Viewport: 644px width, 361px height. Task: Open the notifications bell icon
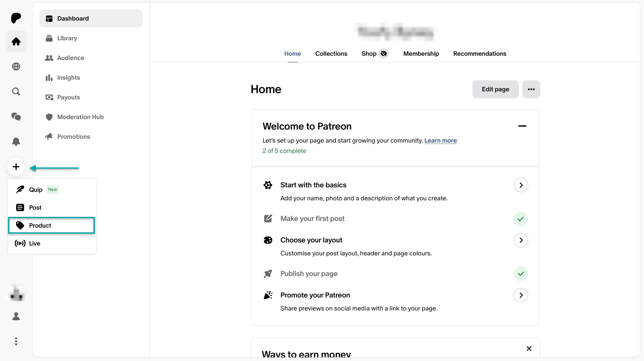(16, 142)
